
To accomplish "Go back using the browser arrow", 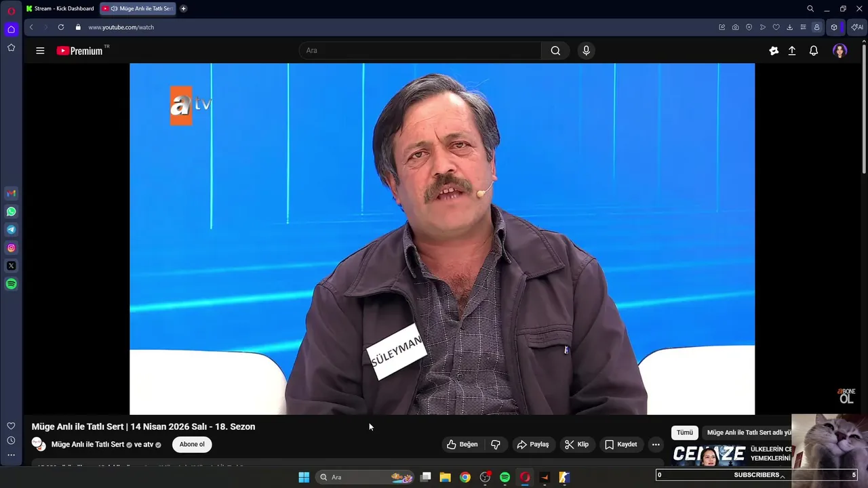I will pos(31,27).
